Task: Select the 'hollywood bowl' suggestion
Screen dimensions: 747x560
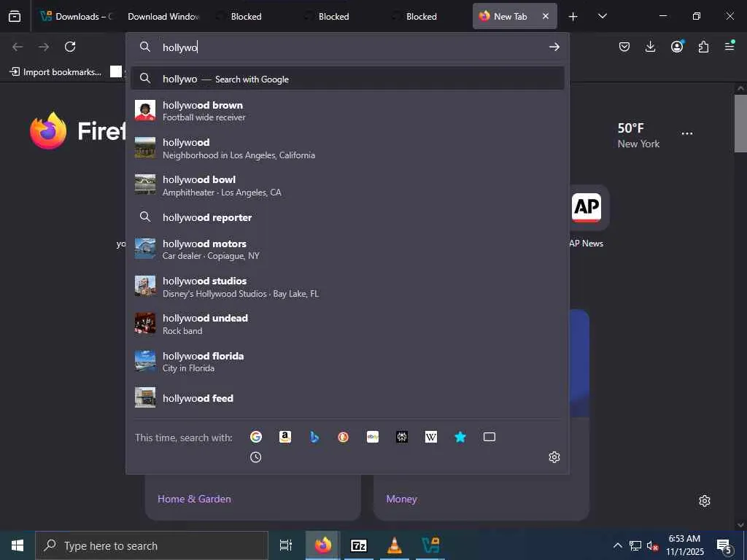Action: 347,185
